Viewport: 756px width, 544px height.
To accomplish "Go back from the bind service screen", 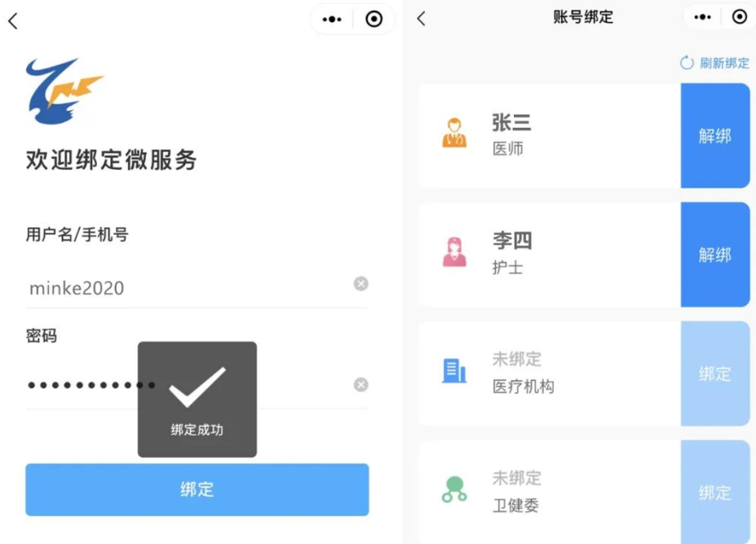I will point(13,20).
